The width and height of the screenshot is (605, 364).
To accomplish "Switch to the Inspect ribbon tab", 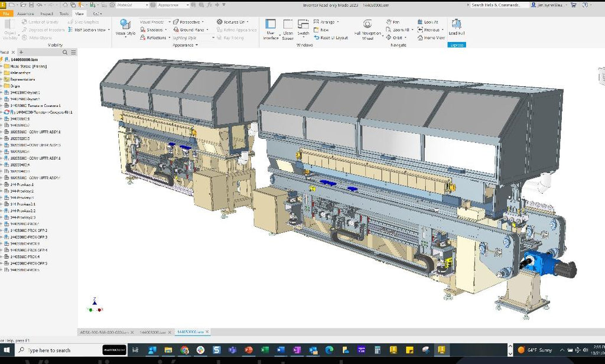I will [47, 14].
